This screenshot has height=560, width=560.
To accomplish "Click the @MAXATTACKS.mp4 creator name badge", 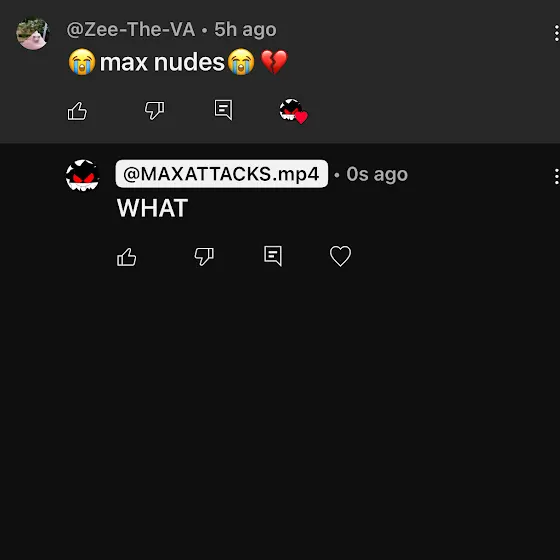I will point(221,174).
